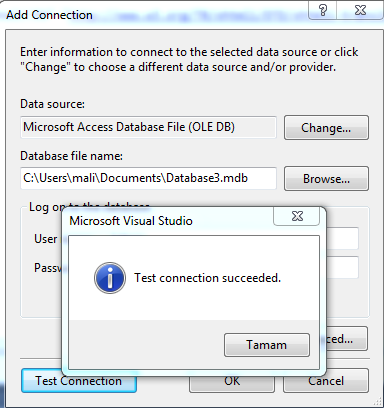Screen dimensions: 384x408
Task: Click the Add Connection title bar text
Action: point(49,15)
